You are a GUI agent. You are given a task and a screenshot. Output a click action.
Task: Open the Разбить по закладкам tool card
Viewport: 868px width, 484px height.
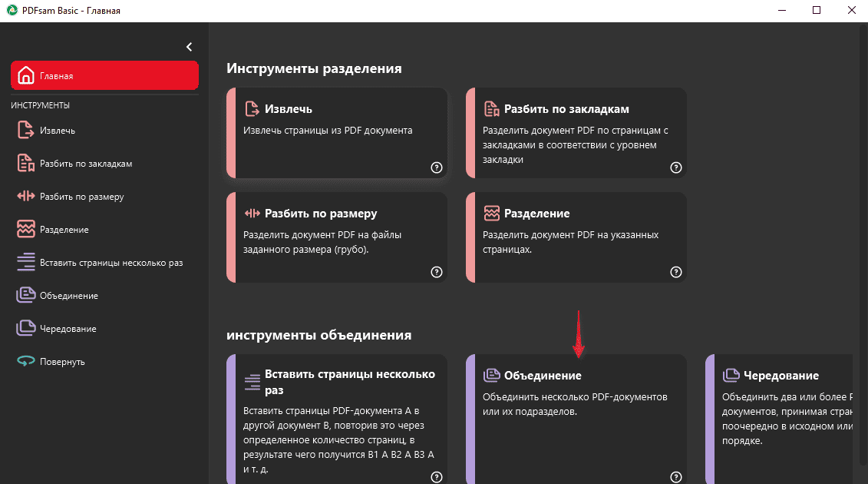coord(576,132)
